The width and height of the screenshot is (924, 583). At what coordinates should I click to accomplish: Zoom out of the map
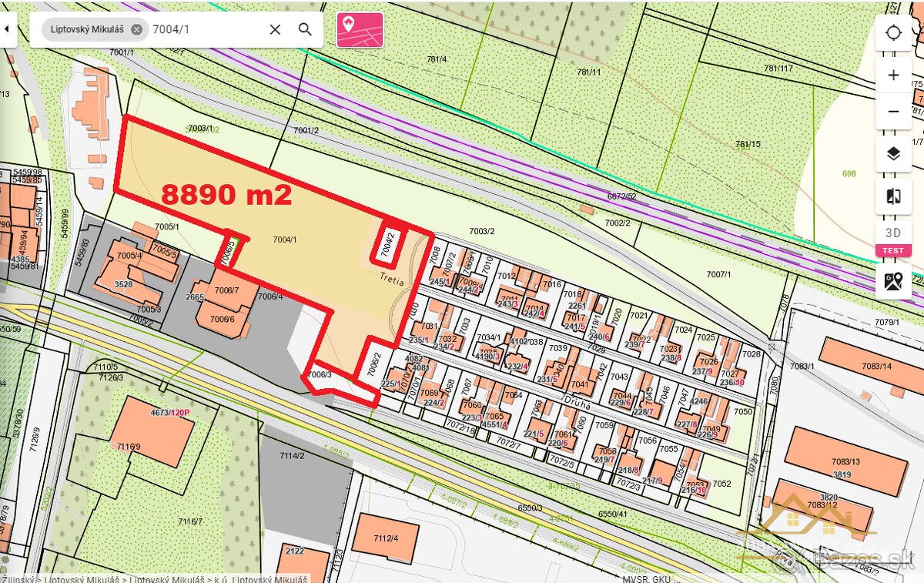893,112
